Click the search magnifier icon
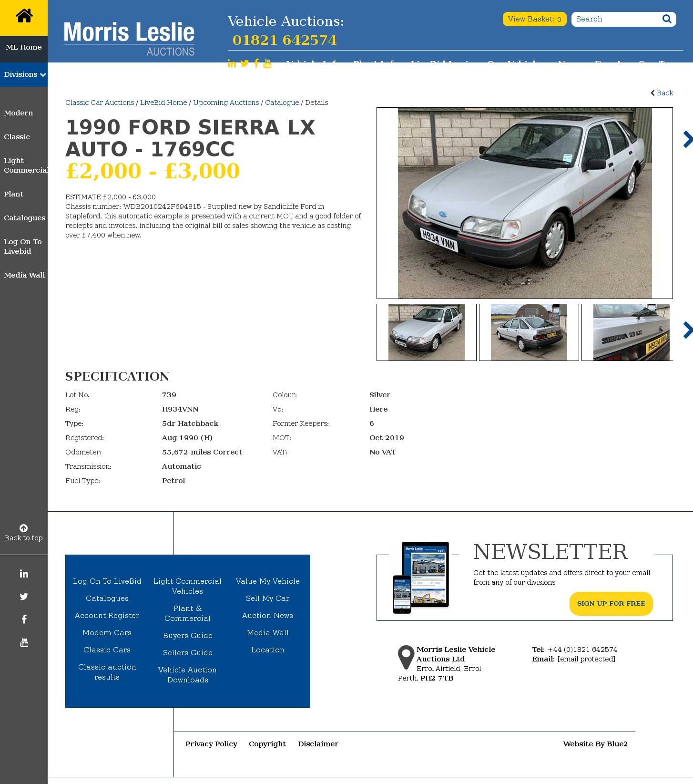 point(667,19)
